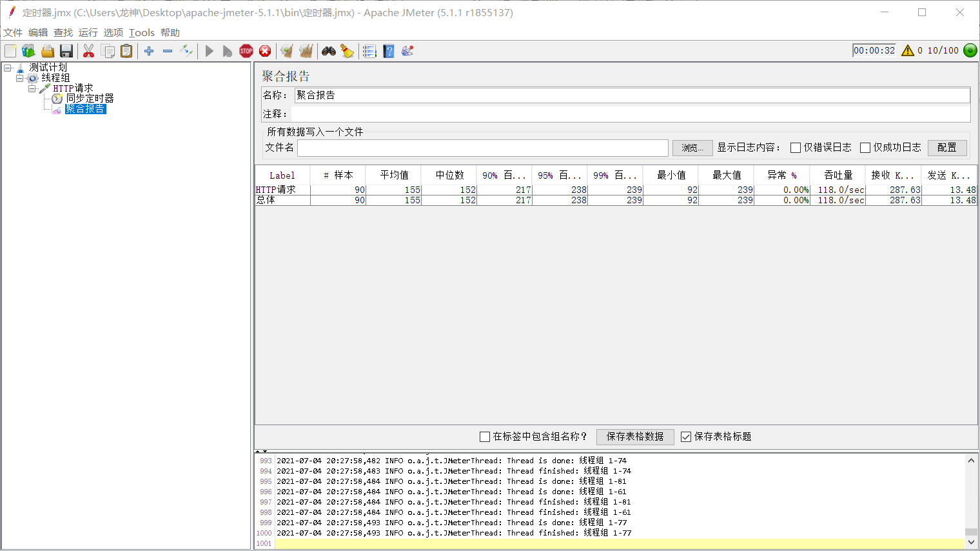Collapse the 测试计划 tree node

coord(7,68)
